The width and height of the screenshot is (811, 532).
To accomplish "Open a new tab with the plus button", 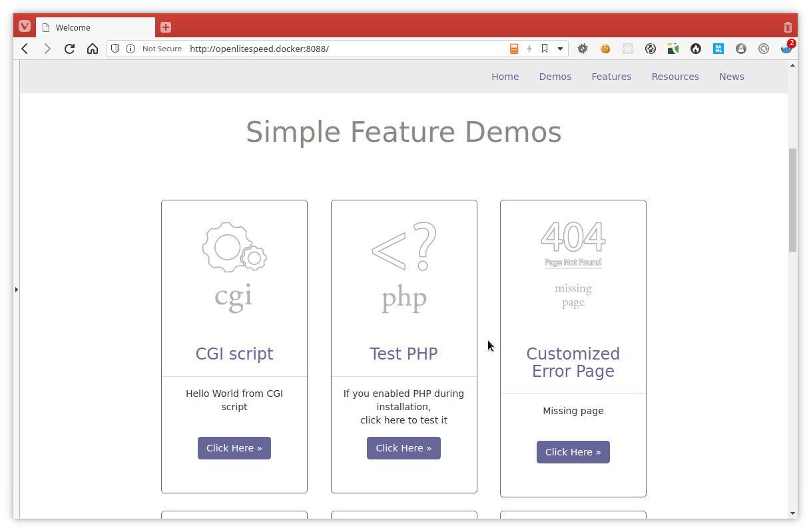I will click(165, 27).
